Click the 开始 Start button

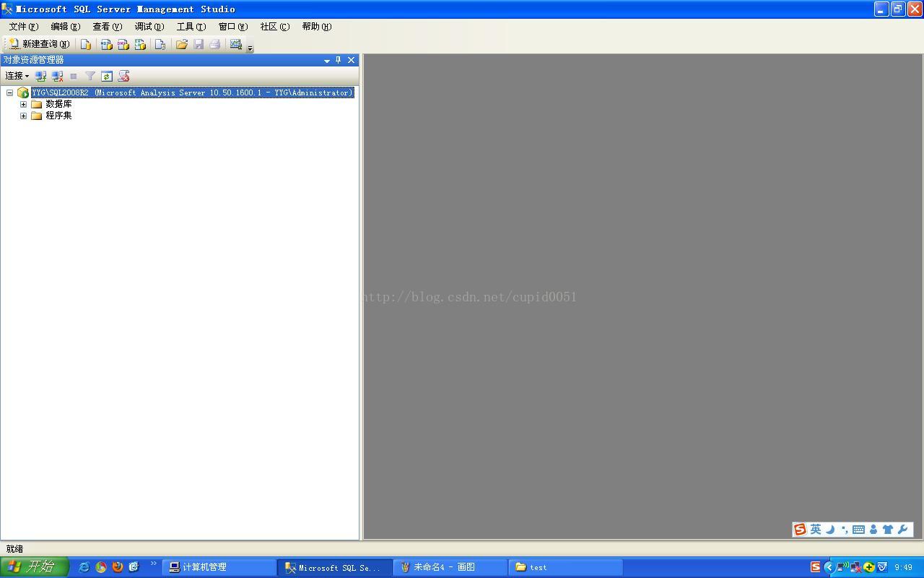click(x=34, y=567)
